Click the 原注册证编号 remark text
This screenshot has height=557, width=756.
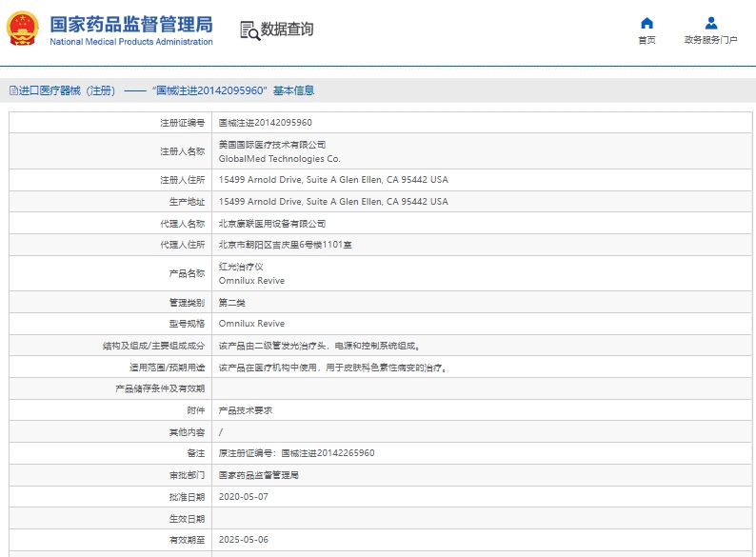pyautogui.click(x=296, y=453)
